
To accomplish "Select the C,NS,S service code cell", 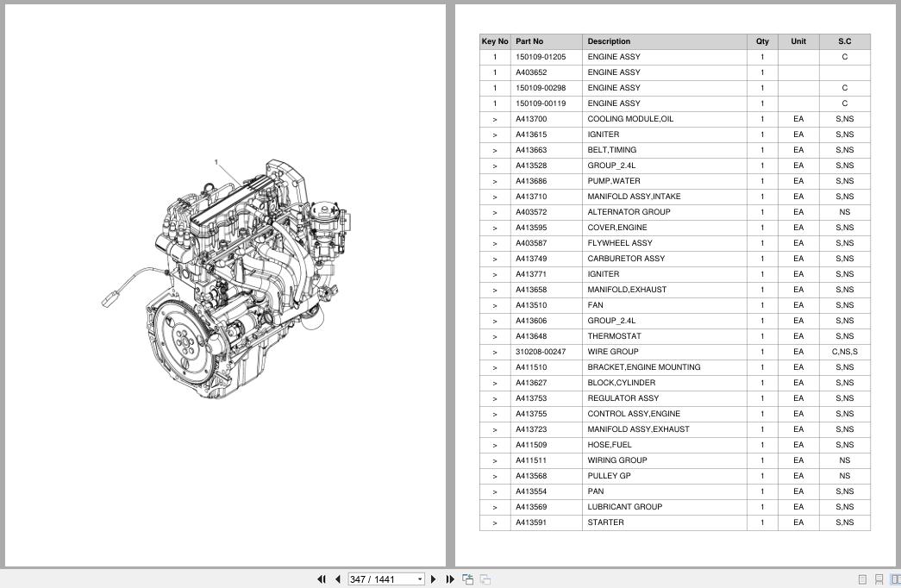I will (845, 352).
